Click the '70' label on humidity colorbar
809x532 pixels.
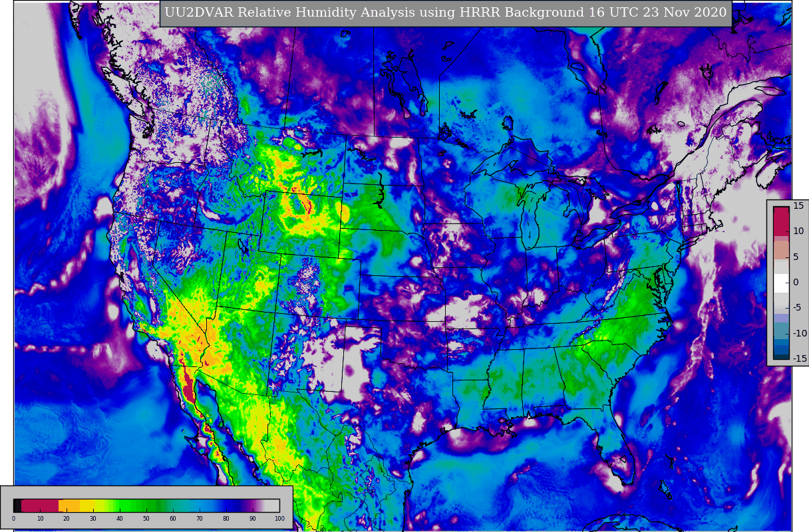pos(200,519)
